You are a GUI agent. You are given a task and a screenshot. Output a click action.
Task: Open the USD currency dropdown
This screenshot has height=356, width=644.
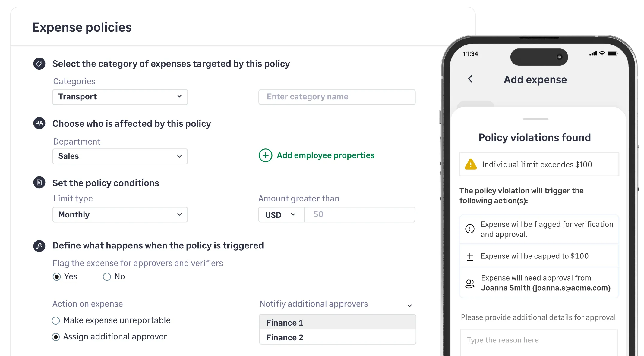[x=280, y=214]
